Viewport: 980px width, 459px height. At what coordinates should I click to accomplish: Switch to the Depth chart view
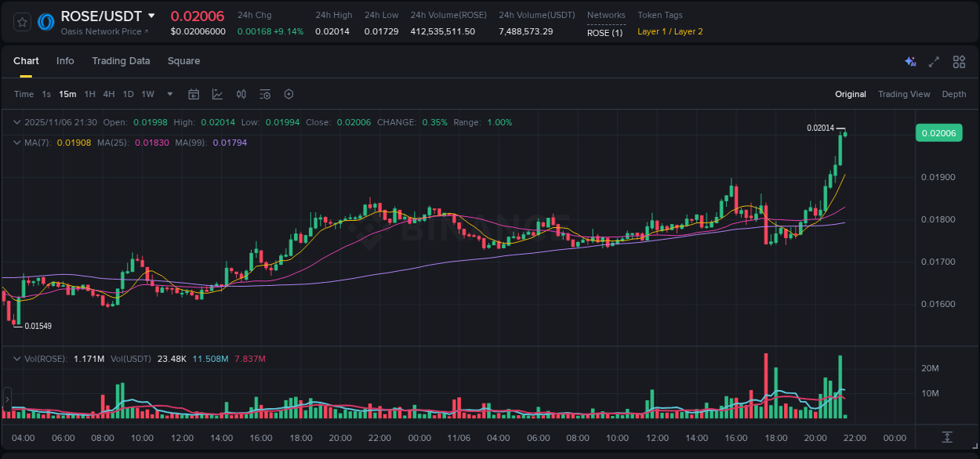(953, 94)
